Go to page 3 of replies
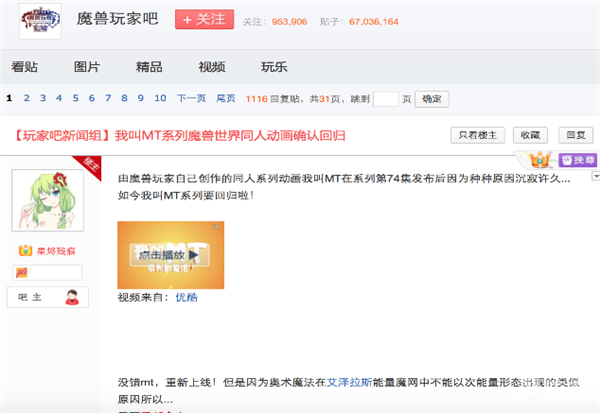The image size is (600, 413). point(43,98)
